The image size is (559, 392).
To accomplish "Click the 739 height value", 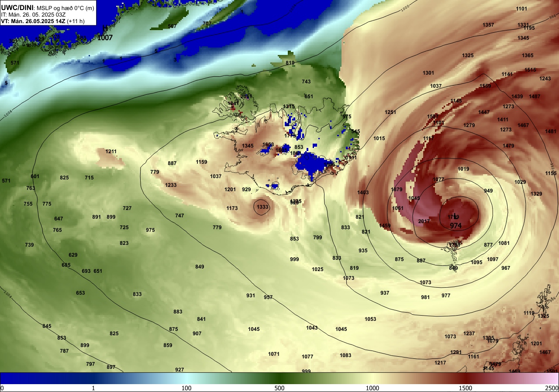I will coord(29,245).
